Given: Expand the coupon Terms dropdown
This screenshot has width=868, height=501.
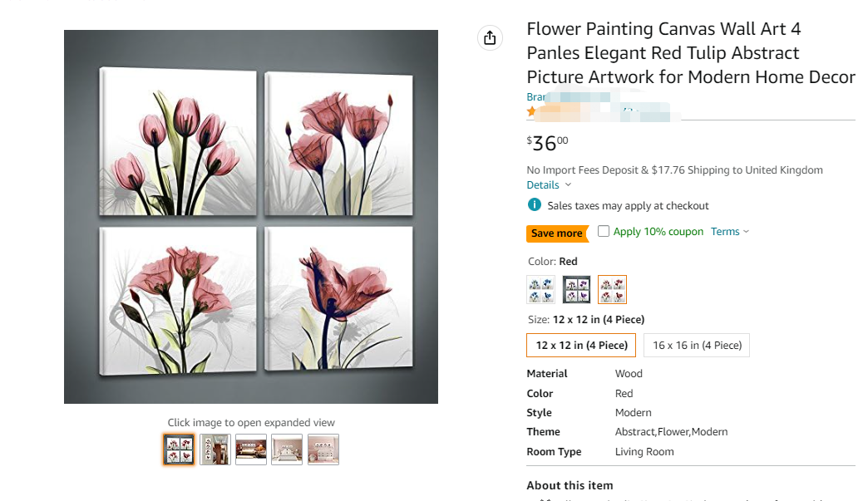Looking at the screenshot, I should 729,232.
